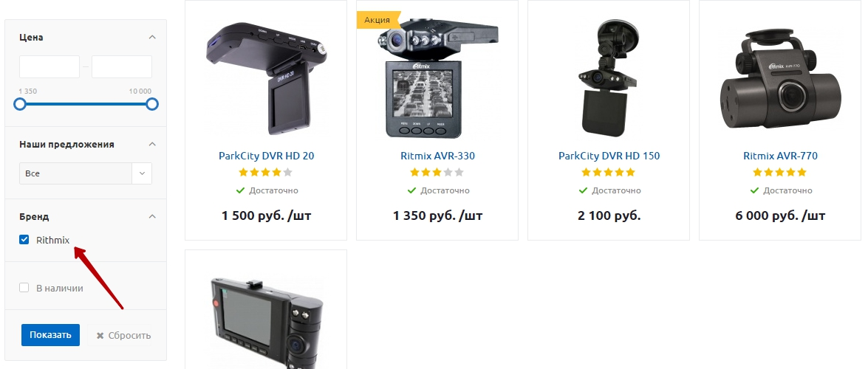Click the star rating under ParkCity DVR HD 20
This screenshot has height=369, width=868.
pos(266,173)
